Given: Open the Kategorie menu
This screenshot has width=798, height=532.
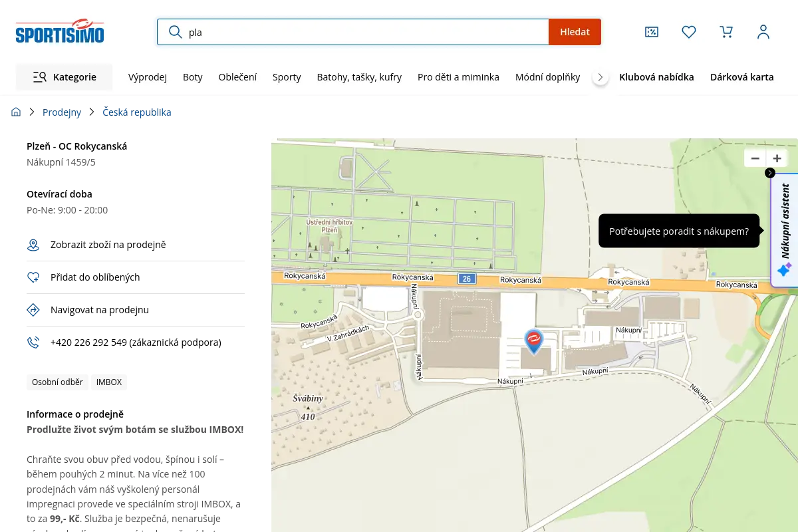Looking at the screenshot, I should [64, 77].
